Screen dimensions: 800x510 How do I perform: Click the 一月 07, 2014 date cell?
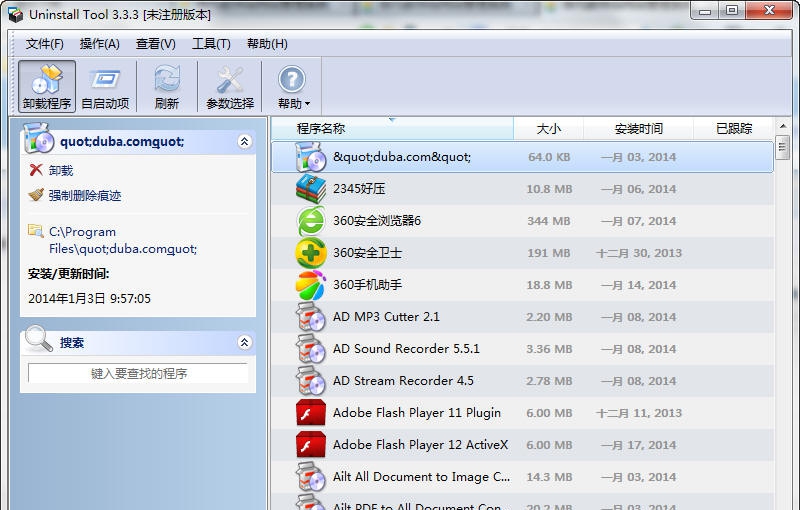click(639, 221)
